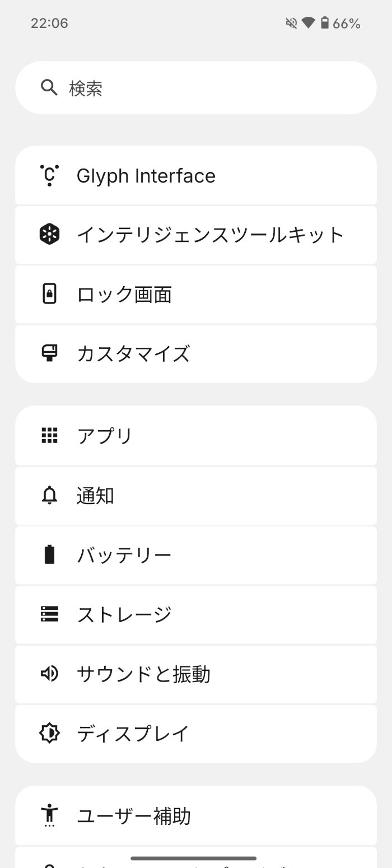Tap the バッテリー battery icon
The width and height of the screenshot is (392, 868).
click(x=49, y=555)
